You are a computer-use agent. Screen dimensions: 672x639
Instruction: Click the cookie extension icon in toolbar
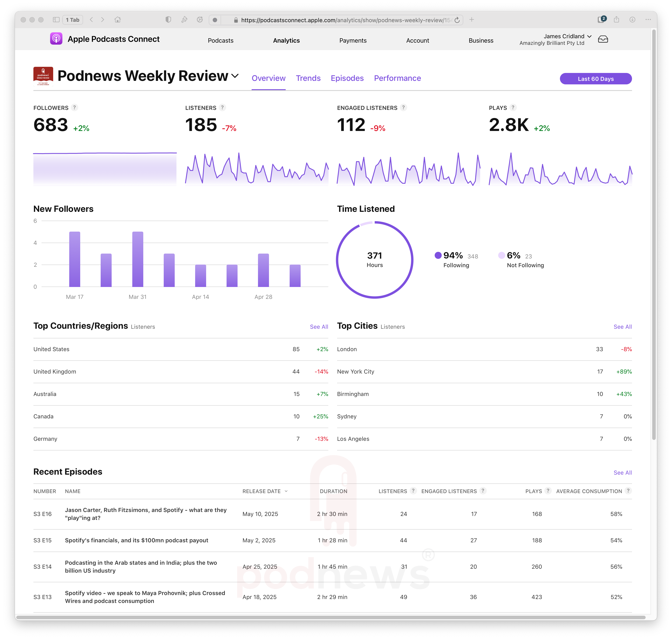click(x=200, y=20)
